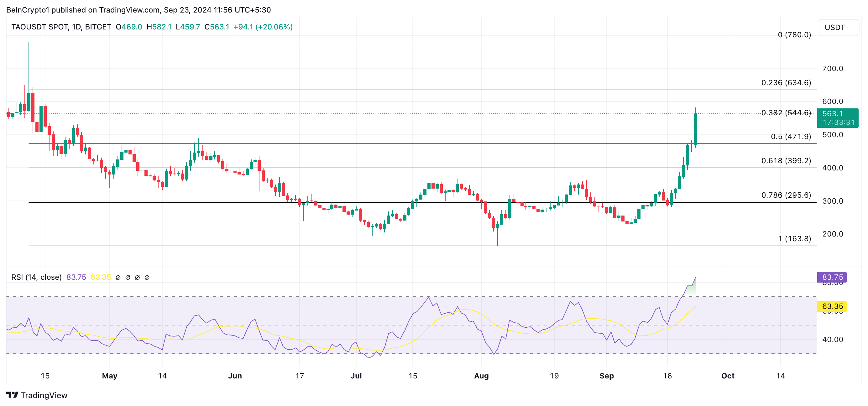Select the 0.382 (544.6) Fibonacci label
Screen dimensions: 868x406
786,112
